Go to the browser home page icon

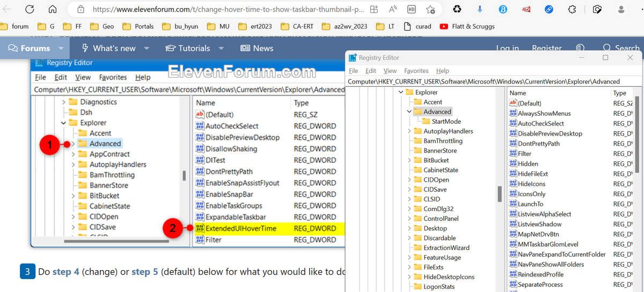pos(53,9)
